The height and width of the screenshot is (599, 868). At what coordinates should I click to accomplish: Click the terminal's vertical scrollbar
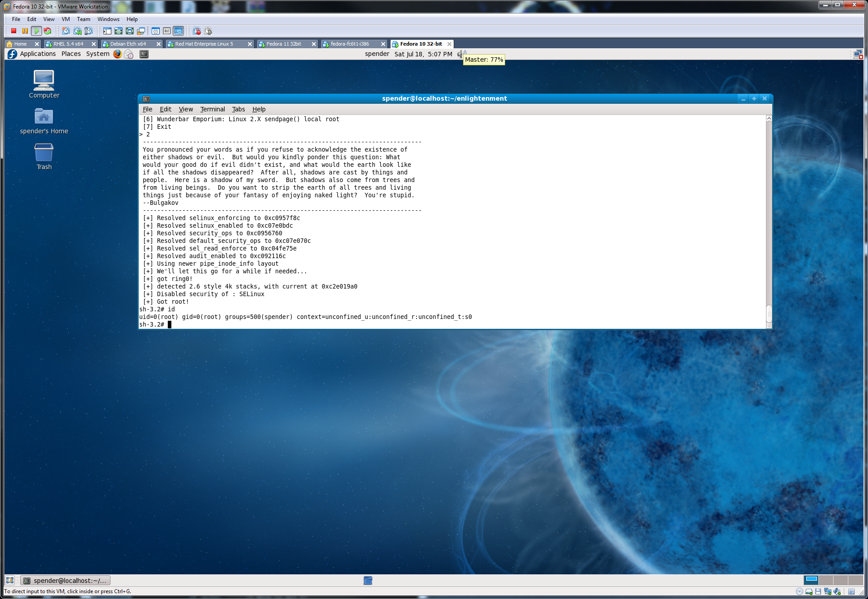click(x=769, y=222)
